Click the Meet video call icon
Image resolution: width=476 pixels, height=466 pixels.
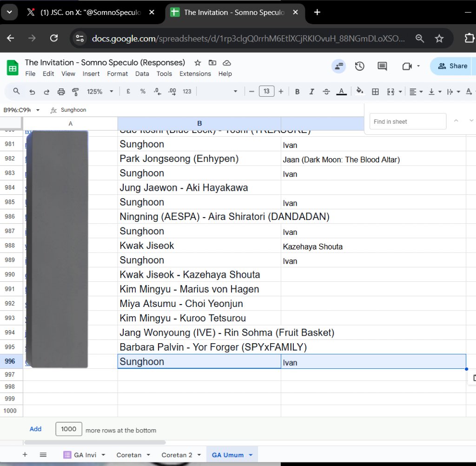pyautogui.click(x=406, y=66)
